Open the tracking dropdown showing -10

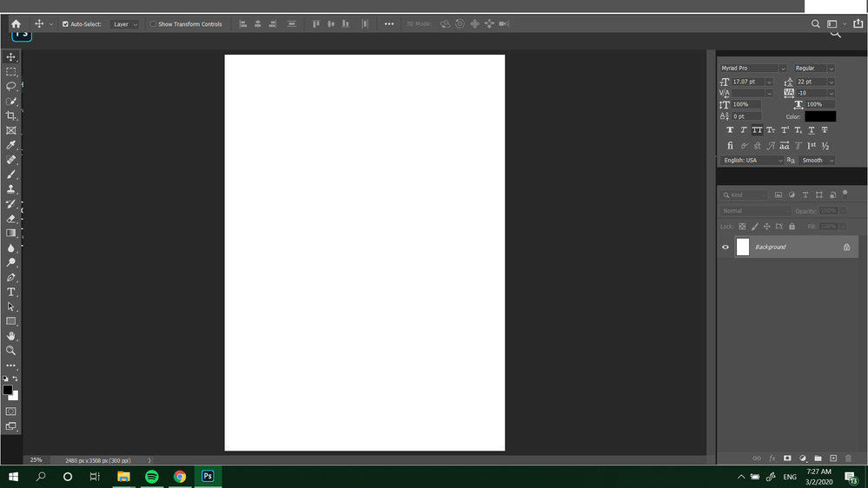(831, 93)
